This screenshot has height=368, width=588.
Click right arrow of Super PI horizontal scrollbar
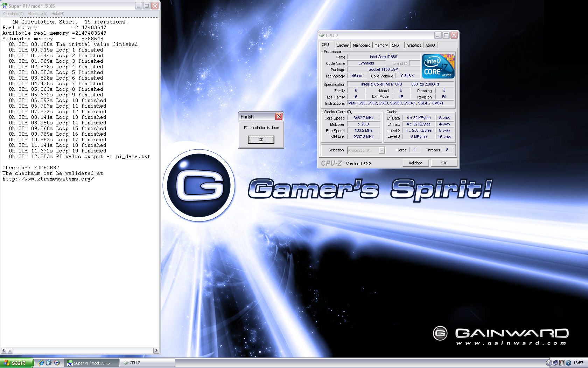coord(156,350)
